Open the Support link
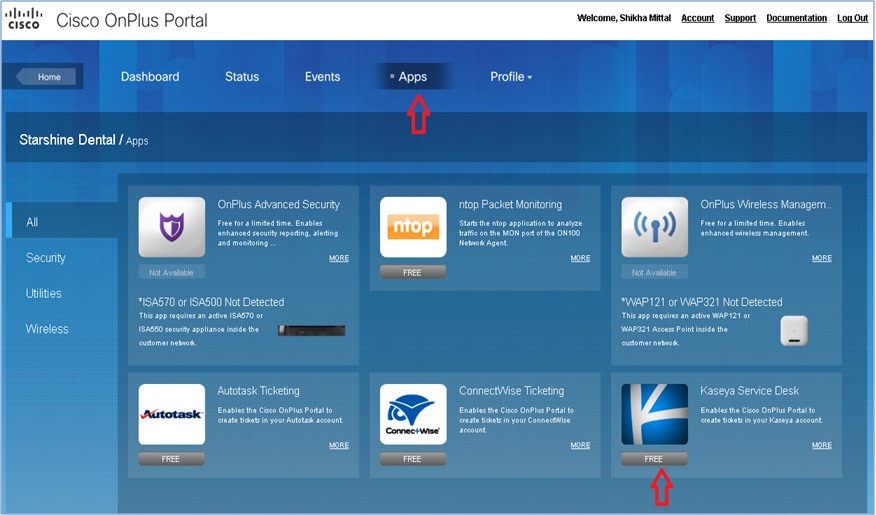This screenshot has height=515, width=876. [740, 18]
